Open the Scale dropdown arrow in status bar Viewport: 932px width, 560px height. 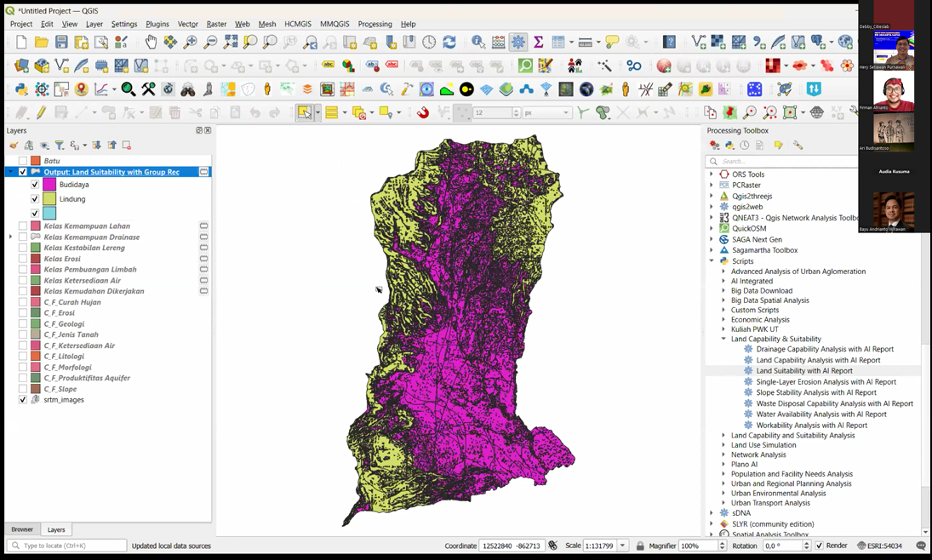point(622,546)
